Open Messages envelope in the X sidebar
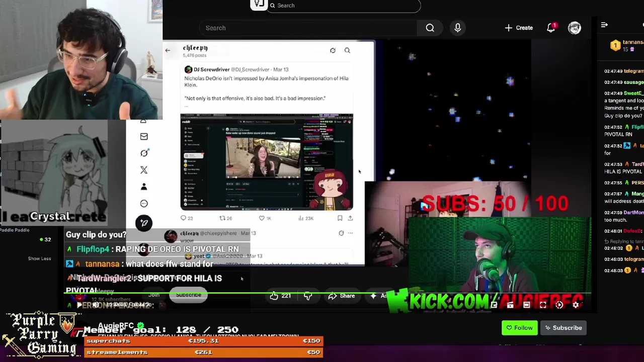The height and width of the screenshot is (362, 644). pos(144,136)
